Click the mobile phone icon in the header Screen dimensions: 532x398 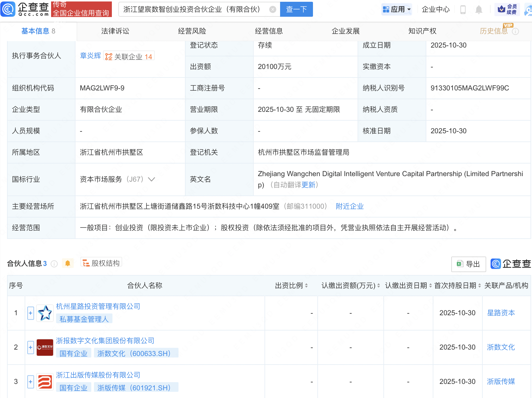tap(463, 9)
